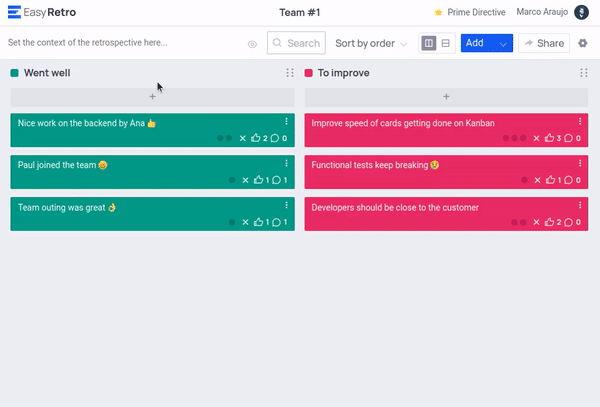Open comments on Improve speed Kanban card
Image resolution: width=600 pixels, height=407 pixels.
(569, 138)
